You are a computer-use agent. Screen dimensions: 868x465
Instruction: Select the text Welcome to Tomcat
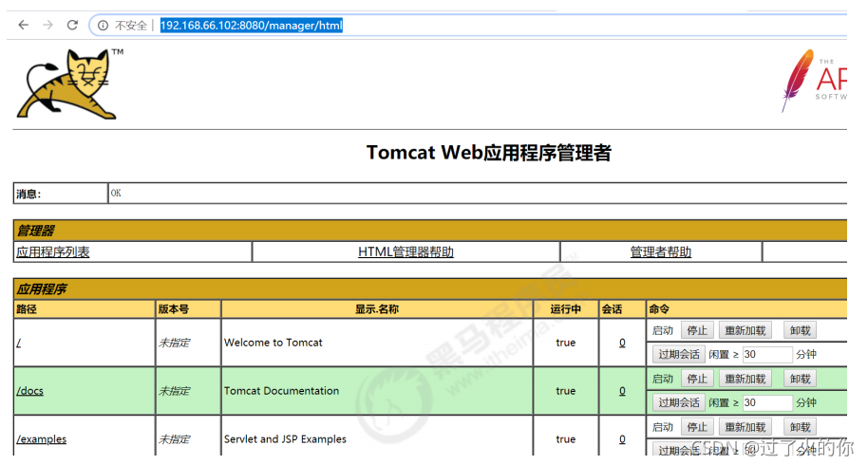click(273, 343)
